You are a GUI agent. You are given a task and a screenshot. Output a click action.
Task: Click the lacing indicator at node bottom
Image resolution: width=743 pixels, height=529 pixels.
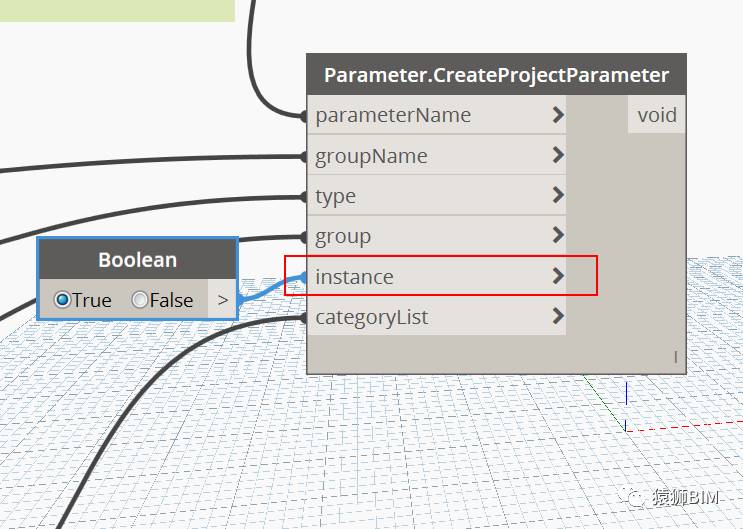click(x=675, y=356)
